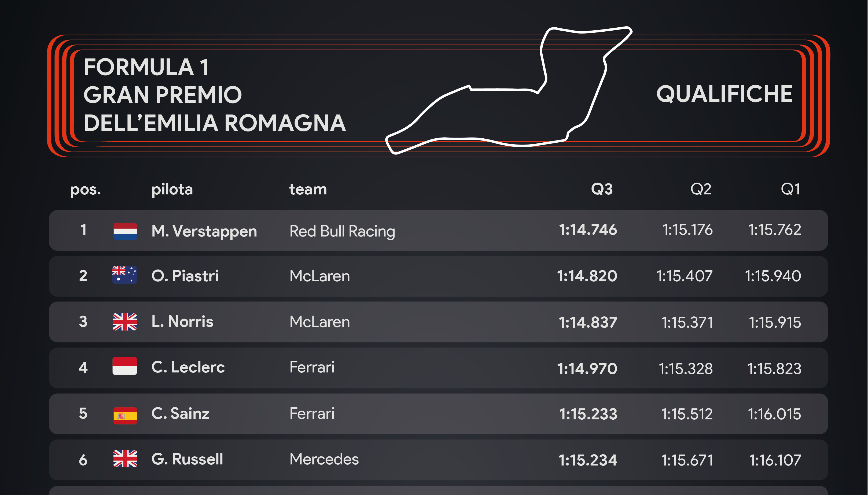Screen dimensions: 868x495
Task: Click the UK flag beside Norris
Action: [x=125, y=322]
